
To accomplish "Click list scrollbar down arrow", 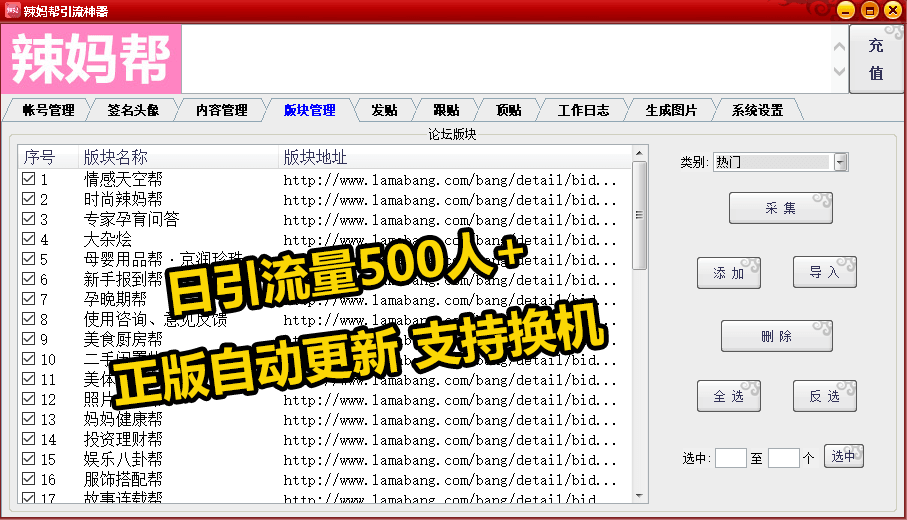I will pyautogui.click(x=639, y=496).
